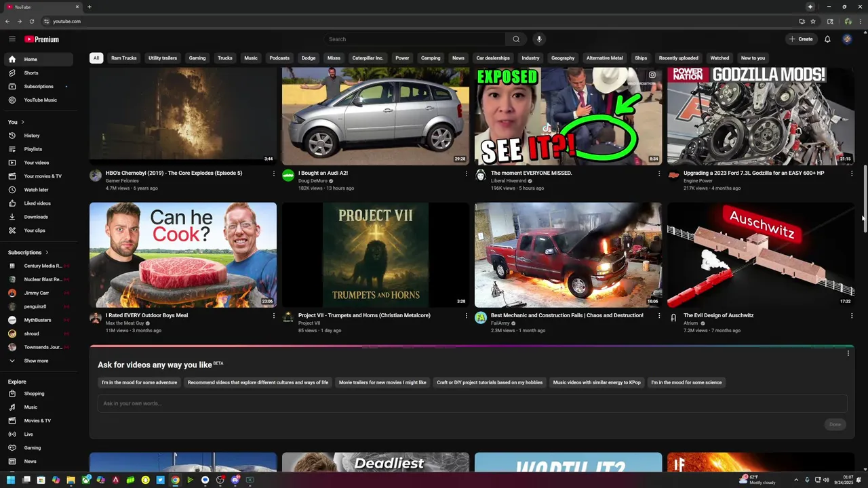Open Downloads in sidebar
This screenshot has width=868, height=488.
click(x=39, y=217)
